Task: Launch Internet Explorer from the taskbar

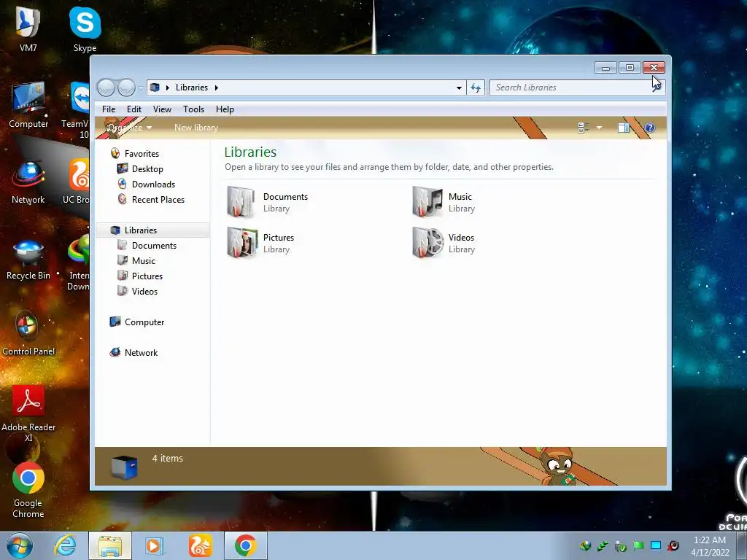Action: 65,545
